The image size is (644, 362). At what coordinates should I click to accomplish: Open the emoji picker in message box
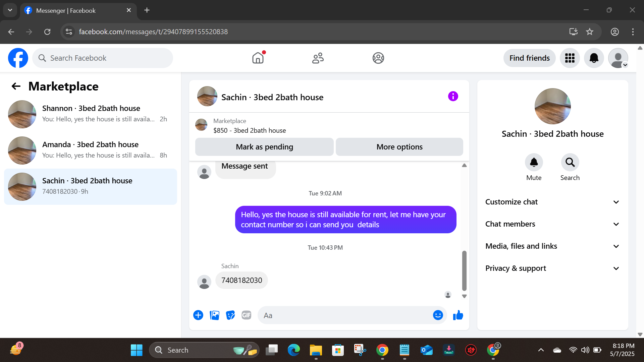coord(438,315)
